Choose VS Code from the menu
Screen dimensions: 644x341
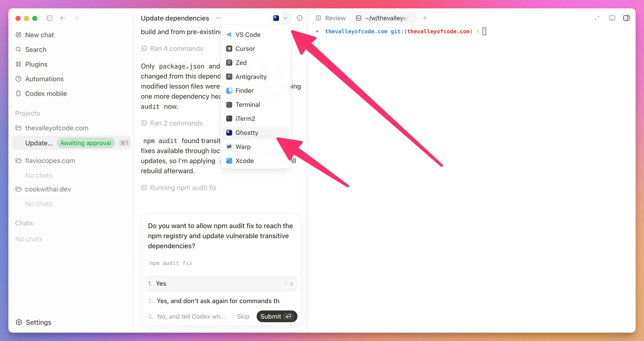coord(256,34)
